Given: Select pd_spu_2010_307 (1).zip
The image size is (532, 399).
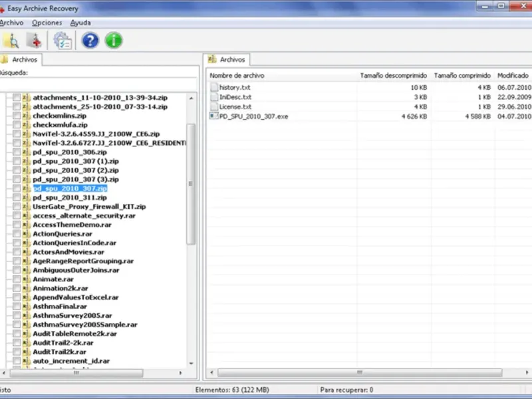Looking at the screenshot, I should click(76, 161).
